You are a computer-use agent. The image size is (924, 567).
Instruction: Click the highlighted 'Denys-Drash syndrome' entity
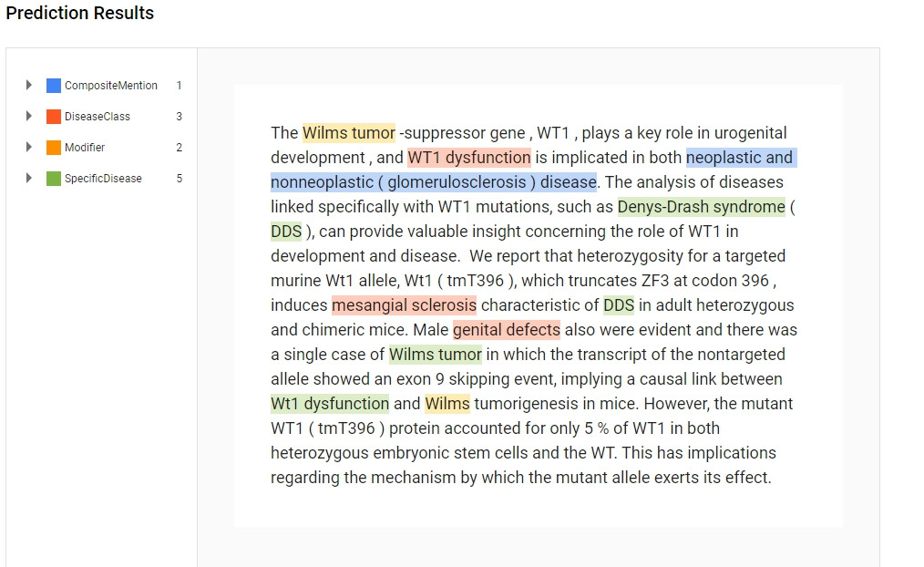click(702, 207)
